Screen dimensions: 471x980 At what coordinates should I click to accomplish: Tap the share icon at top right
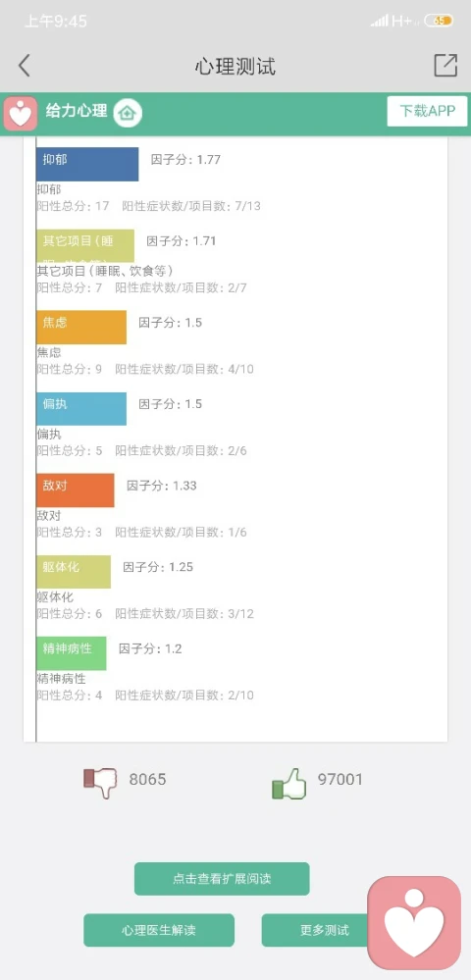(445, 65)
